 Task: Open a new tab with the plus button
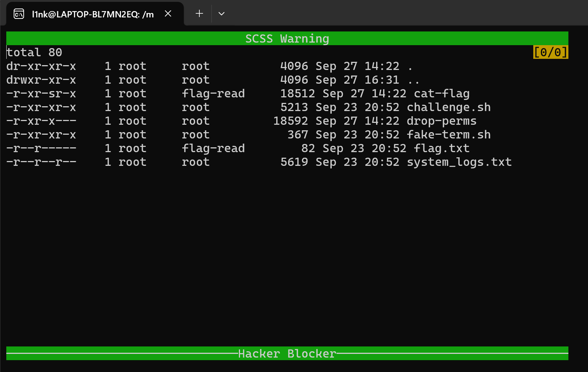pos(199,14)
